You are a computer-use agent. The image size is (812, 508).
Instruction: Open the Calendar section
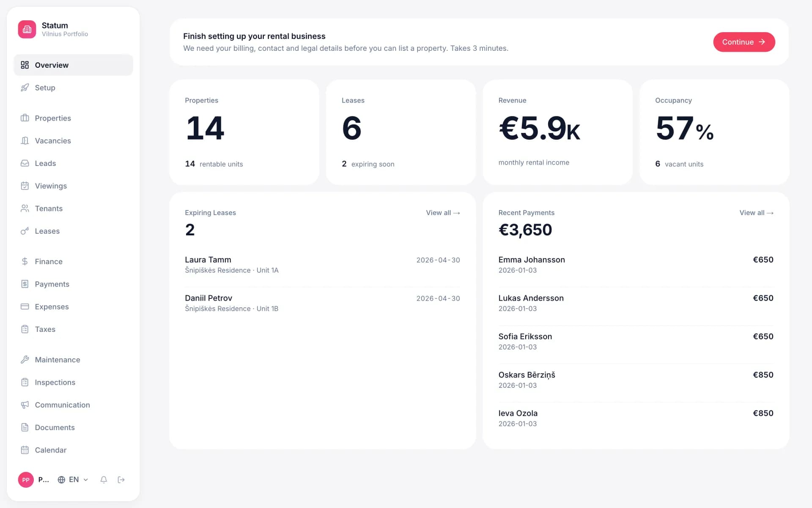[73, 450]
